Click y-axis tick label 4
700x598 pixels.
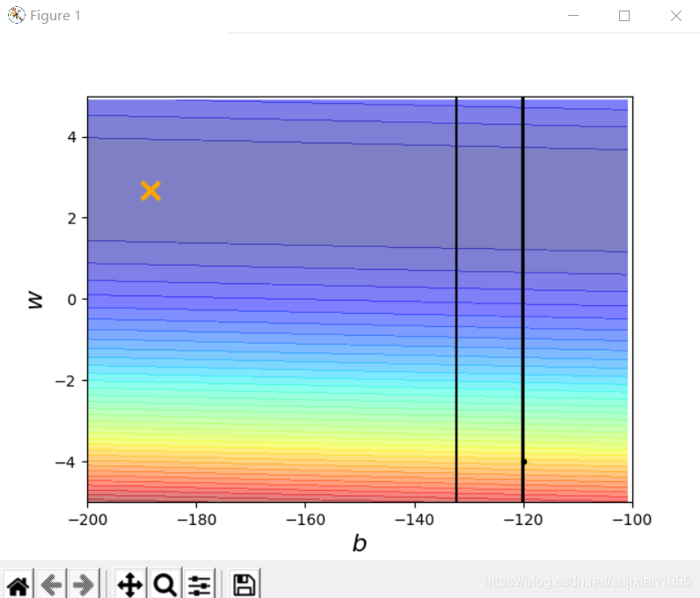pyautogui.click(x=72, y=137)
